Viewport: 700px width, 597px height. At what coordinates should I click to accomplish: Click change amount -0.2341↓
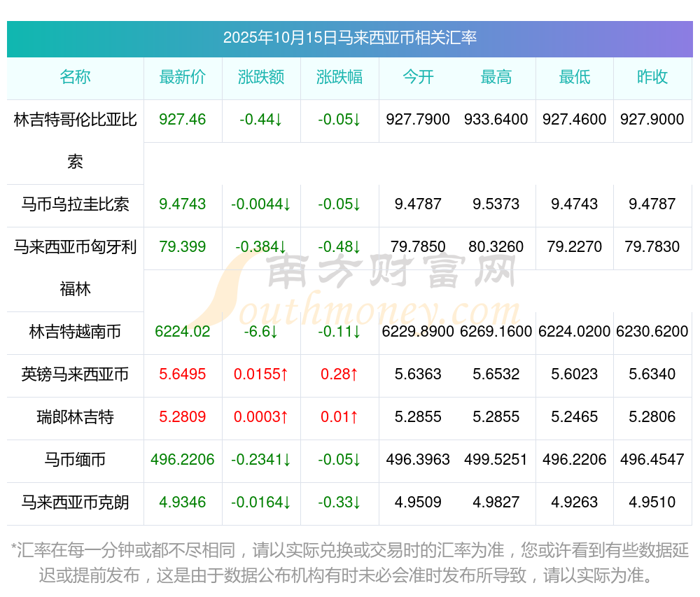260,460
